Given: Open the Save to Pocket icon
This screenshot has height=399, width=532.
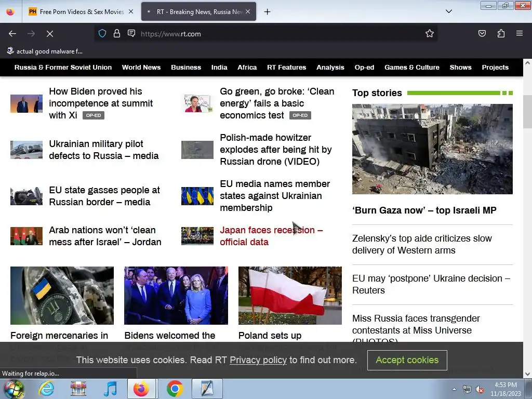Looking at the screenshot, I should click(x=482, y=33).
